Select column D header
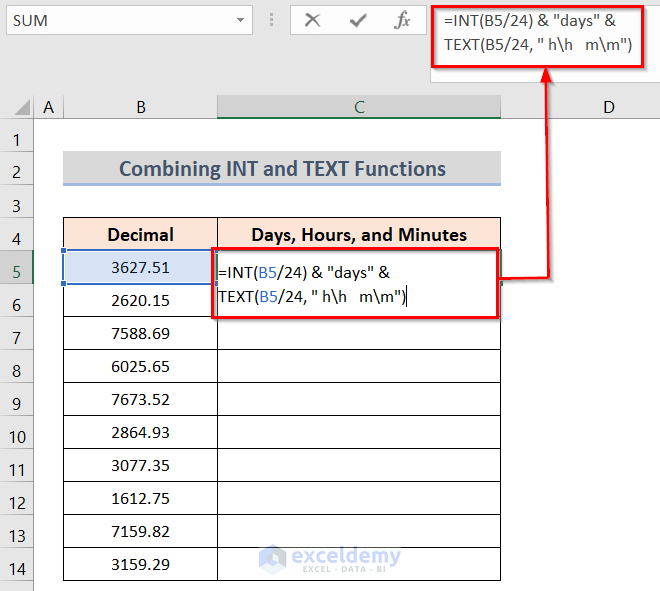Screen dimensions: 660x591 click(x=608, y=107)
